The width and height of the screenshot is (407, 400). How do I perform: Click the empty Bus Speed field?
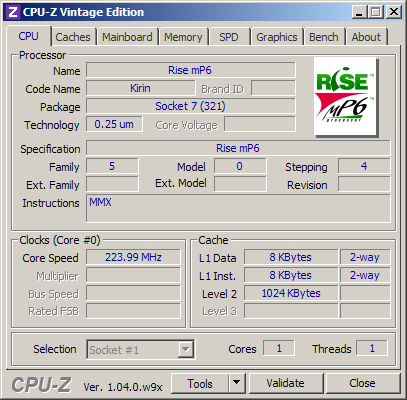point(133,293)
